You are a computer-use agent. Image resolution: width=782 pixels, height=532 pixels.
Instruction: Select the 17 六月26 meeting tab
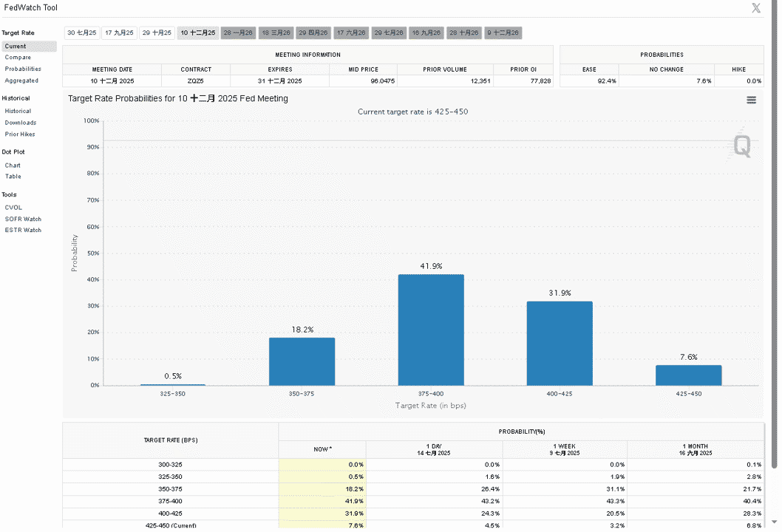pyautogui.click(x=351, y=33)
